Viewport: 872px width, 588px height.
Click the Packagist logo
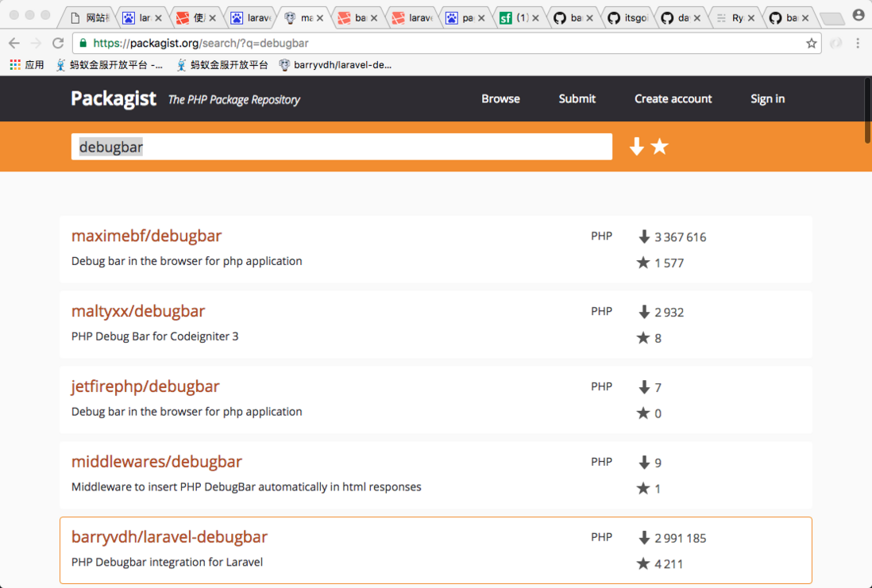(x=114, y=99)
